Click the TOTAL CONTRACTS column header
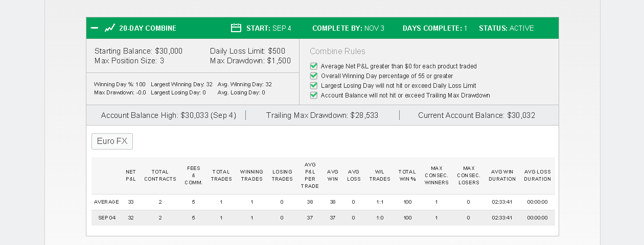 click(x=160, y=176)
